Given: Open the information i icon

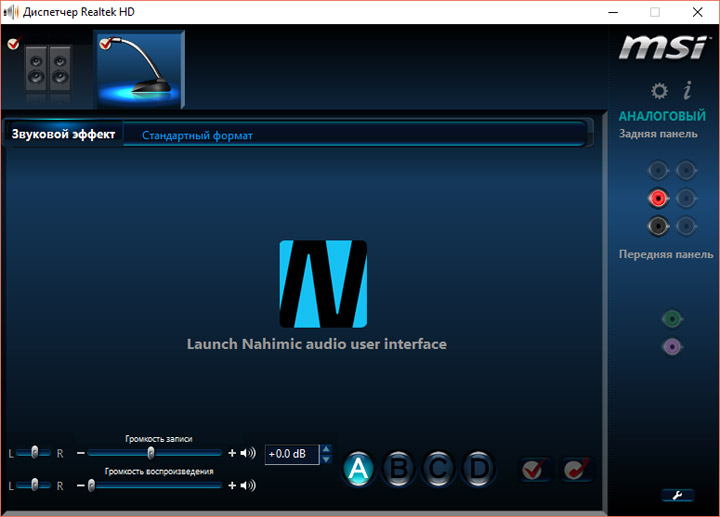Looking at the screenshot, I should [x=687, y=90].
